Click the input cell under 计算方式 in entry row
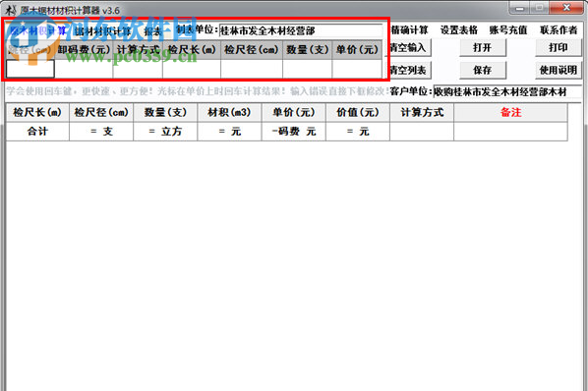The height and width of the screenshot is (391, 588). (x=138, y=69)
